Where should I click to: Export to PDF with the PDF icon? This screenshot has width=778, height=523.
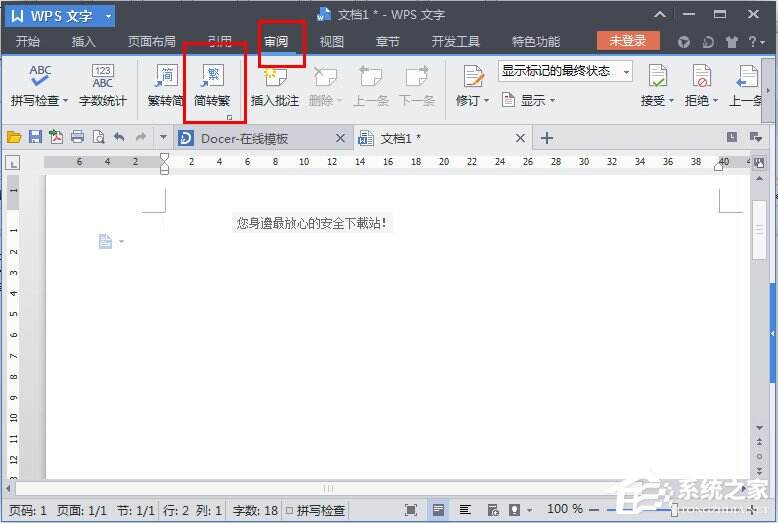pos(56,137)
